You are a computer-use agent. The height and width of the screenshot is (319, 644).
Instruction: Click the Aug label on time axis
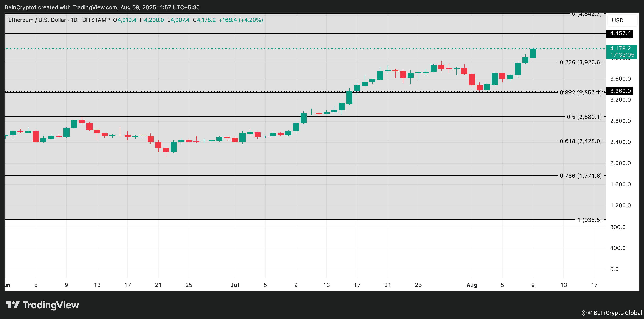471,285
